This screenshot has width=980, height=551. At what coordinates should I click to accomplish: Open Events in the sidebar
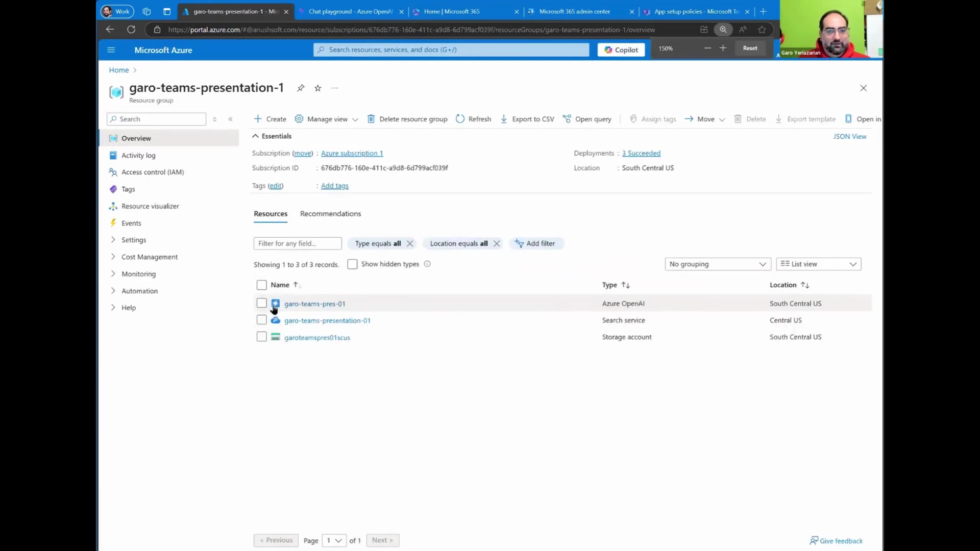131,223
